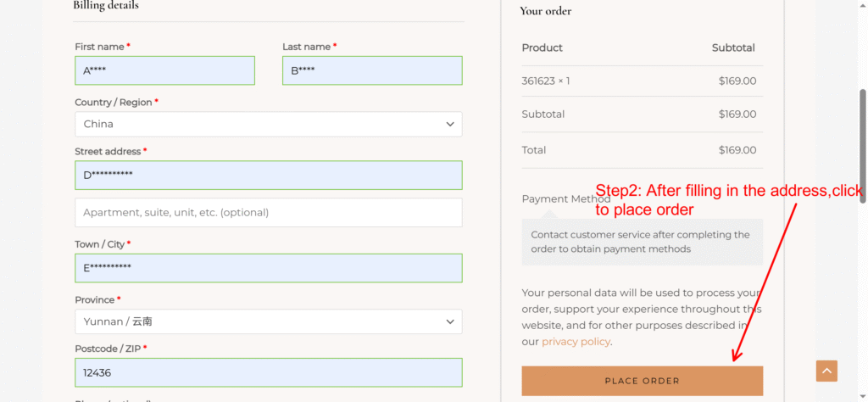The width and height of the screenshot is (868, 402).
Task: Click the Street address input field
Action: click(x=268, y=176)
